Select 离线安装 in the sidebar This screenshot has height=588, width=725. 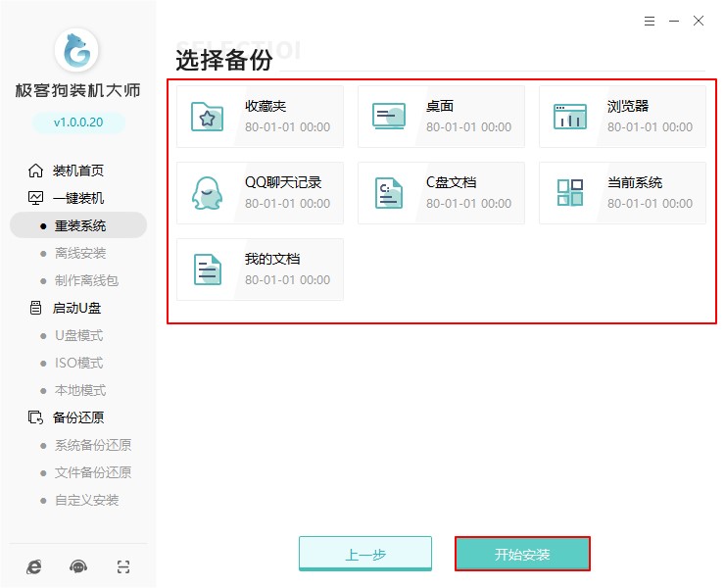80,253
